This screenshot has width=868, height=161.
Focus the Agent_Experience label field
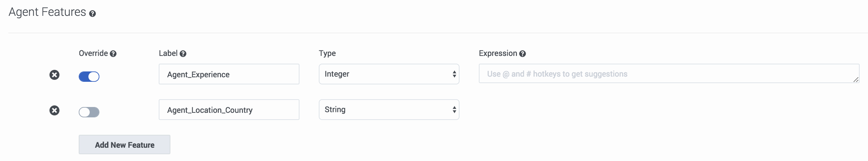[x=229, y=74]
